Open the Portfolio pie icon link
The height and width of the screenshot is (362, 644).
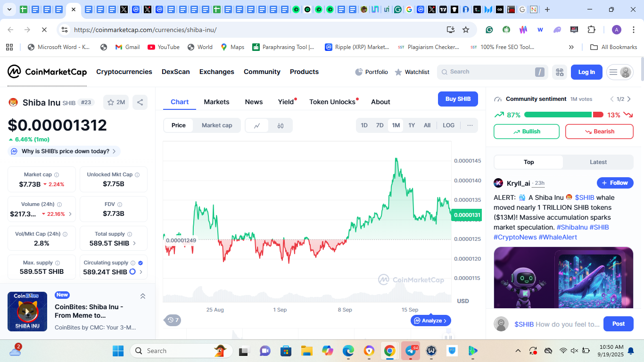coord(372,72)
